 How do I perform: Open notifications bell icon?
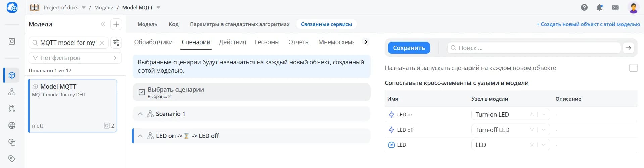[600, 7]
